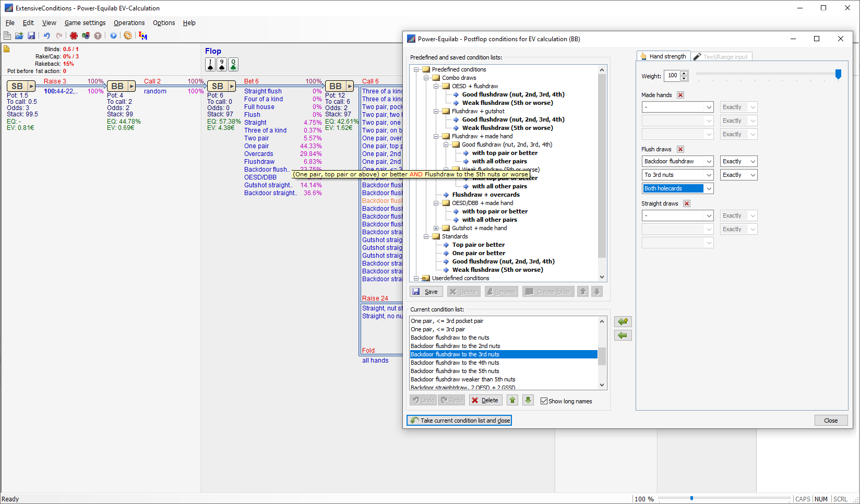Screen dimensions: 860x504
Task: Switch to the Text/Range input tab
Action: coord(722,57)
